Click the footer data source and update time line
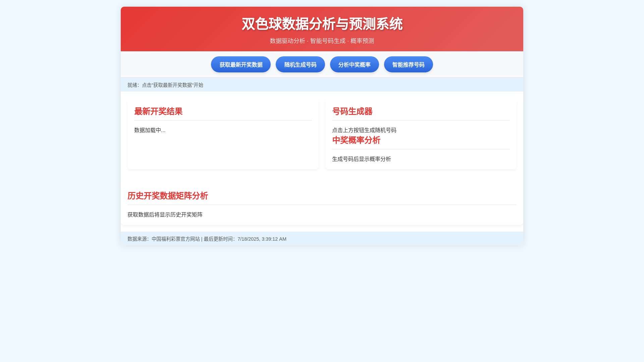 [x=207, y=239]
